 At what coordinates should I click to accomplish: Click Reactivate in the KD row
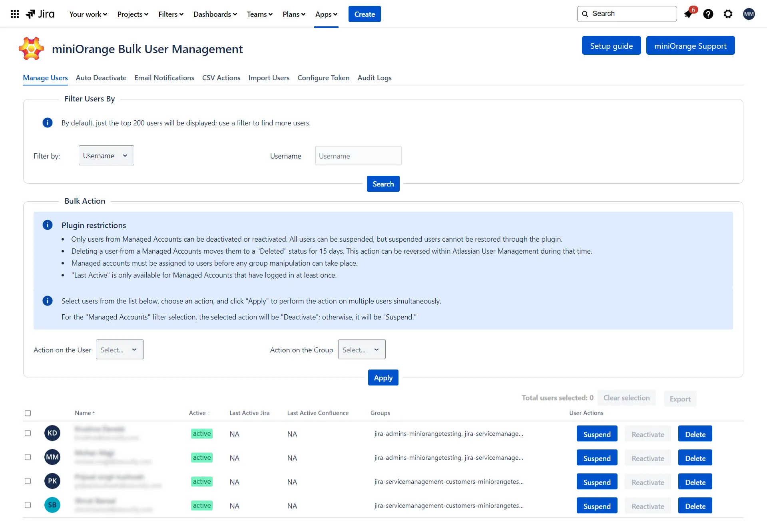click(648, 434)
